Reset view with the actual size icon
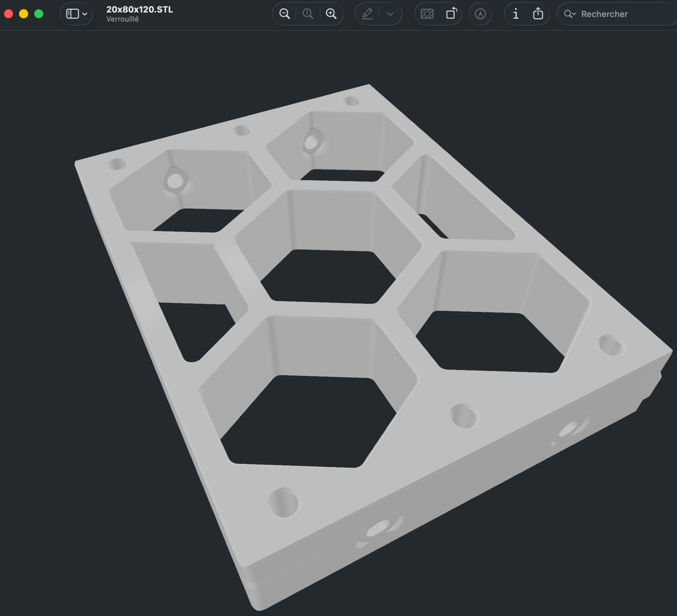 [308, 14]
